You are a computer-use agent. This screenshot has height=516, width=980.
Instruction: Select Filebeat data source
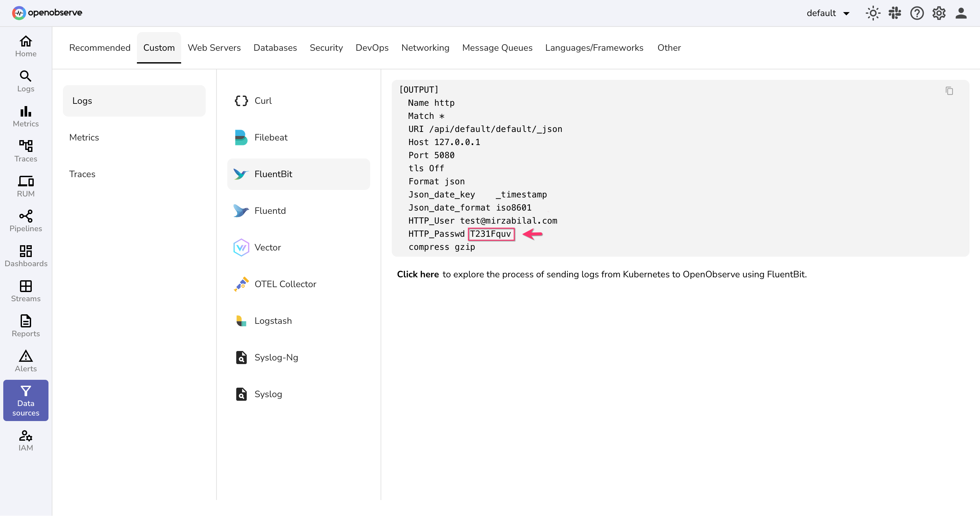[x=298, y=137]
